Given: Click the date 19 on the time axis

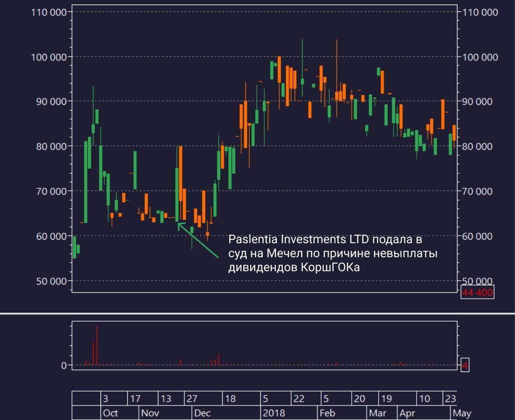Looking at the screenshot, I should (386, 399).
